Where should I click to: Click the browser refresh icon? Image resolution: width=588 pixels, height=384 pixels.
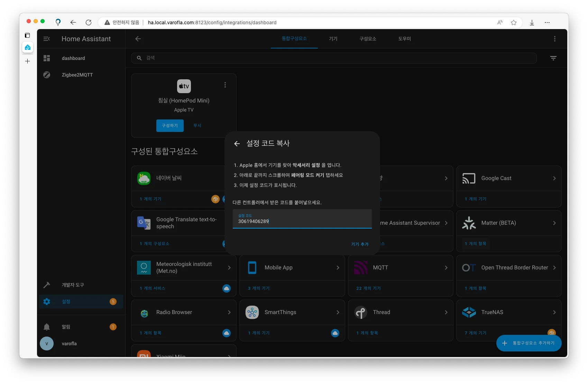pos(89,22)
